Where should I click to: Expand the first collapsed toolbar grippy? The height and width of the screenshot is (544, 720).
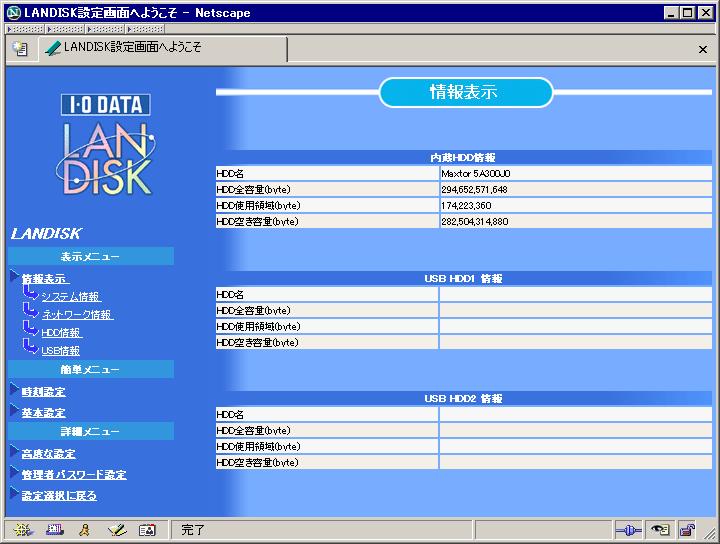click(25, 29)
